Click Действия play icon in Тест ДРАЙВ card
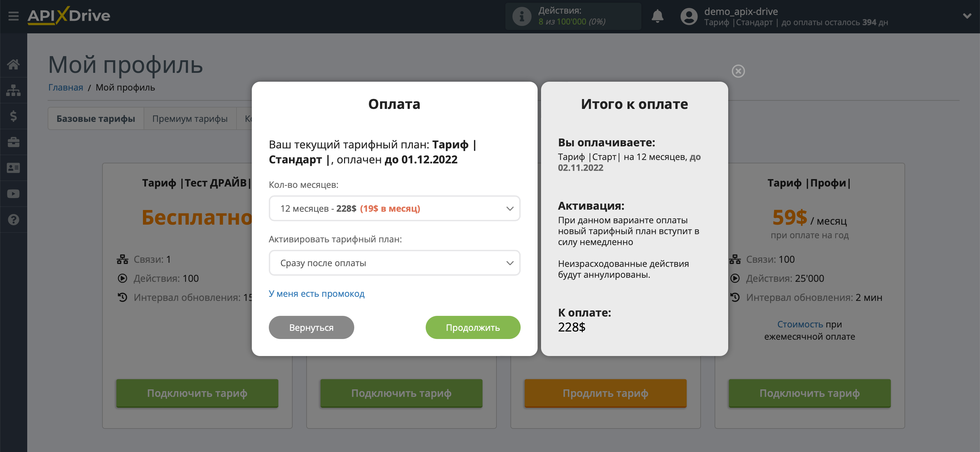980x452 pixels. 122,278
